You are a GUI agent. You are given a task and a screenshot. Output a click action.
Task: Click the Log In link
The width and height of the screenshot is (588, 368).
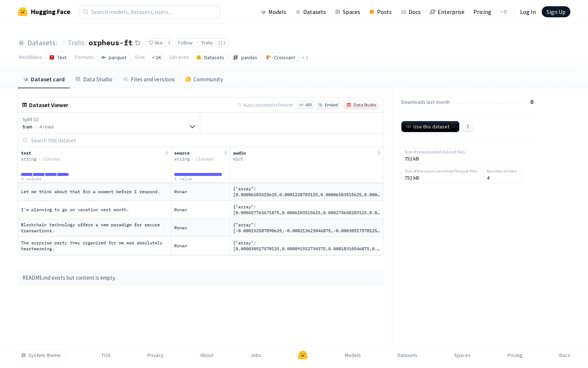[528, 12]
